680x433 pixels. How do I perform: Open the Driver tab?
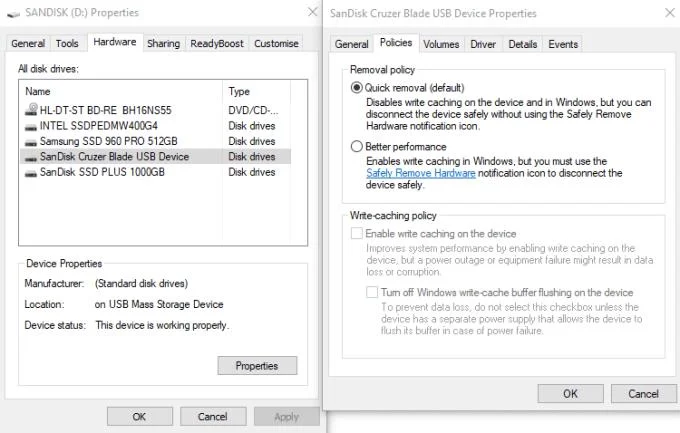coord(483,44)
